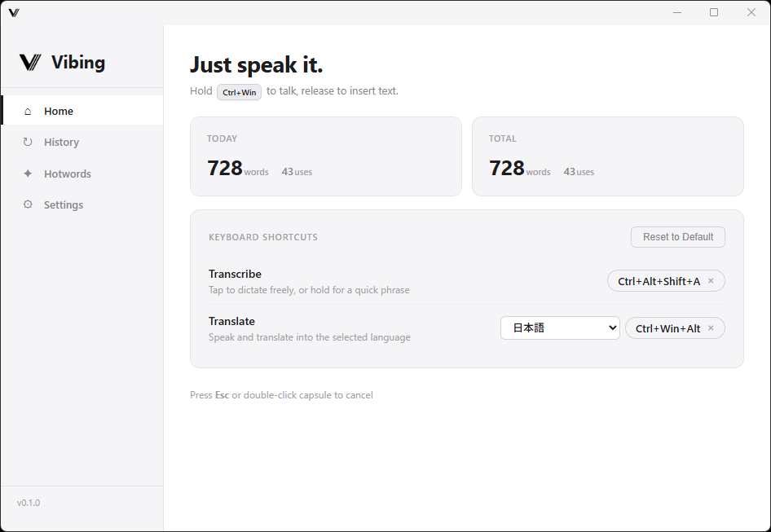Open History via its circular arrow icon
The width and height of the screenshot is (771, 532).
28,143
